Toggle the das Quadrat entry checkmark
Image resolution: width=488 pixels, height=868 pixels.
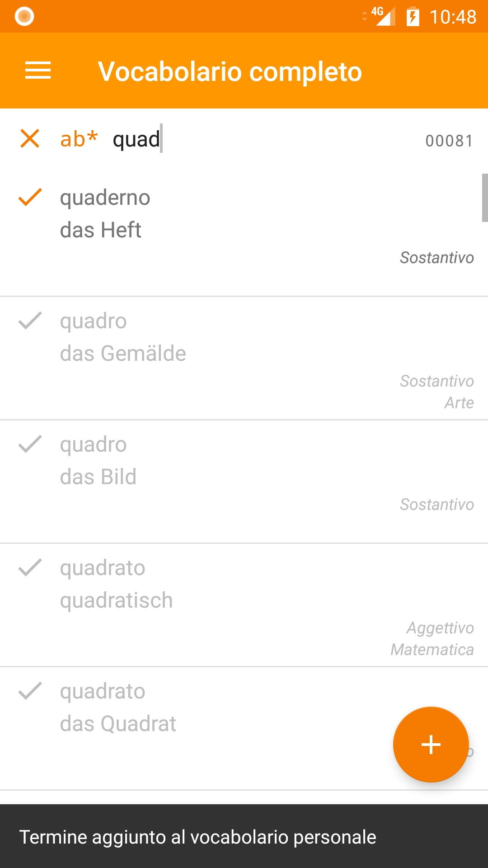[30, 691]
